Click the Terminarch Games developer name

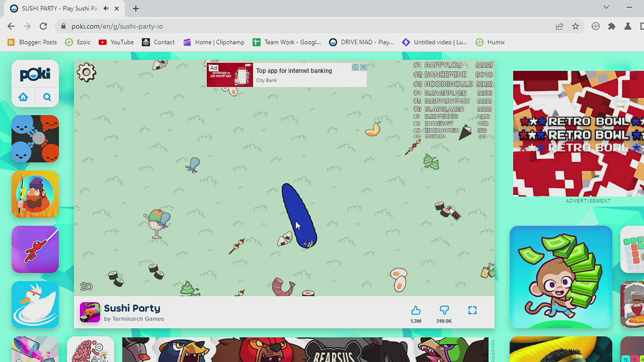[138, 319]
